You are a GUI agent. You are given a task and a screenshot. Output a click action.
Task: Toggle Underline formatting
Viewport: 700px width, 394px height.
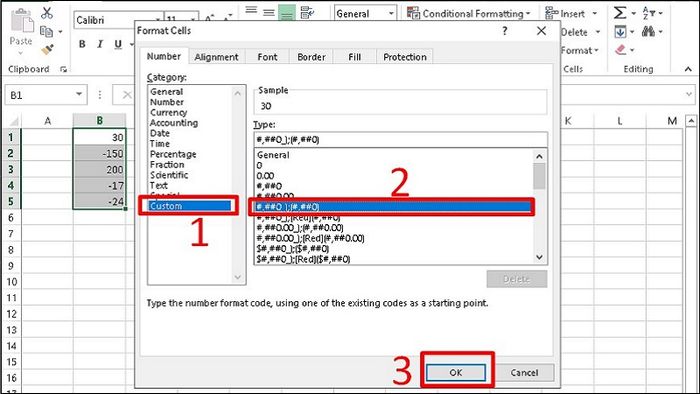(x=118, y=44)
